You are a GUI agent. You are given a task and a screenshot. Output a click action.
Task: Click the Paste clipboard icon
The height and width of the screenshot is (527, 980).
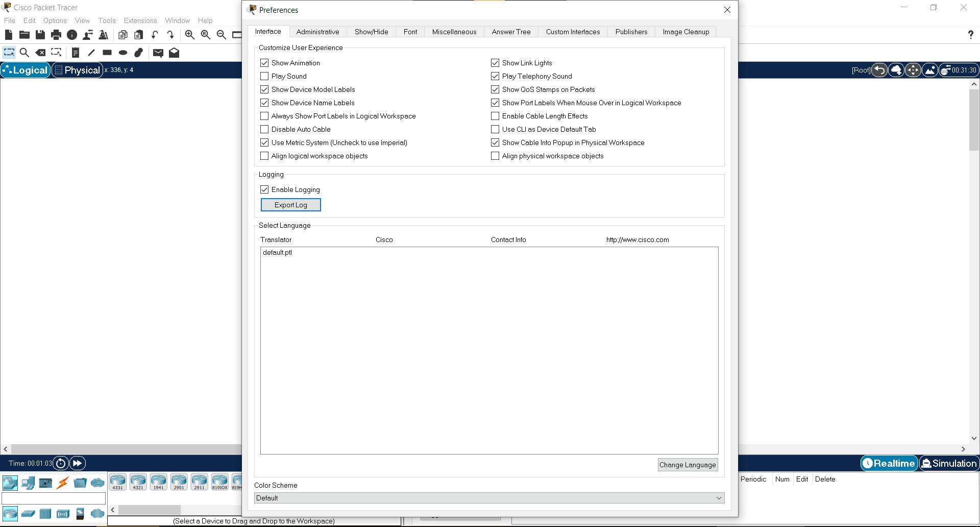click(x=139, y=35)
